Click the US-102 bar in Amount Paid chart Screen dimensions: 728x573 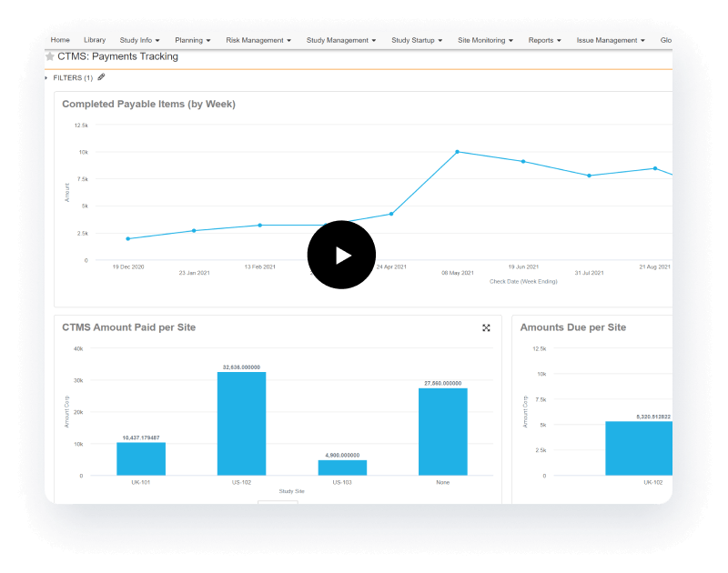241,423
